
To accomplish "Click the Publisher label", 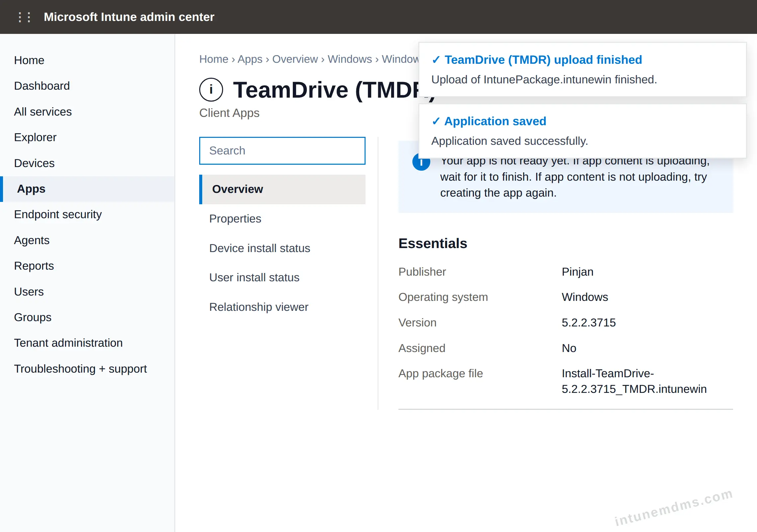I will click(422, 272).
